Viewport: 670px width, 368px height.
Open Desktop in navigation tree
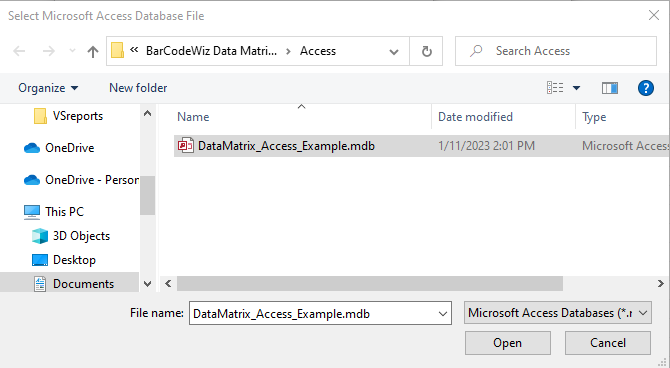click(74, 259)
